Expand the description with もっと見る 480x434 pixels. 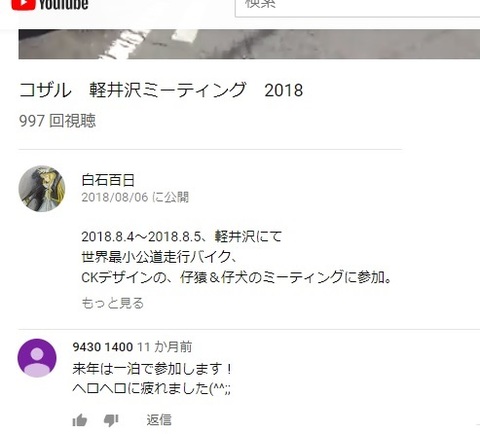point(113,303)
